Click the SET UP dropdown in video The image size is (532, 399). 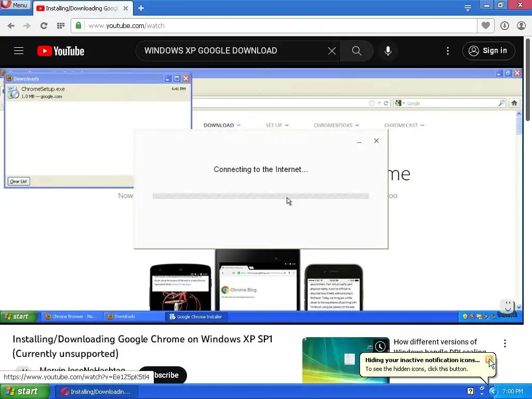pos(277,125)
